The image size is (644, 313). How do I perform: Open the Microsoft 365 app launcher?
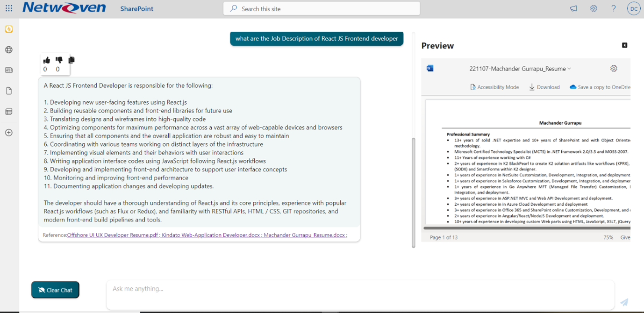point(8,8)
